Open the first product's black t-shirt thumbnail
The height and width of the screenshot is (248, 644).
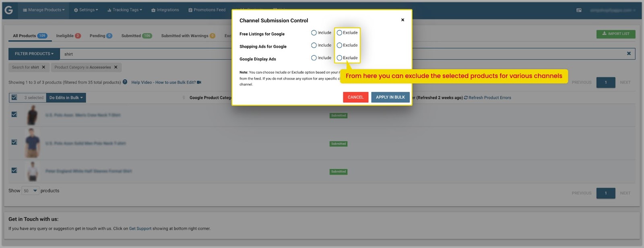pyautogui.click(x=33, y=115)
